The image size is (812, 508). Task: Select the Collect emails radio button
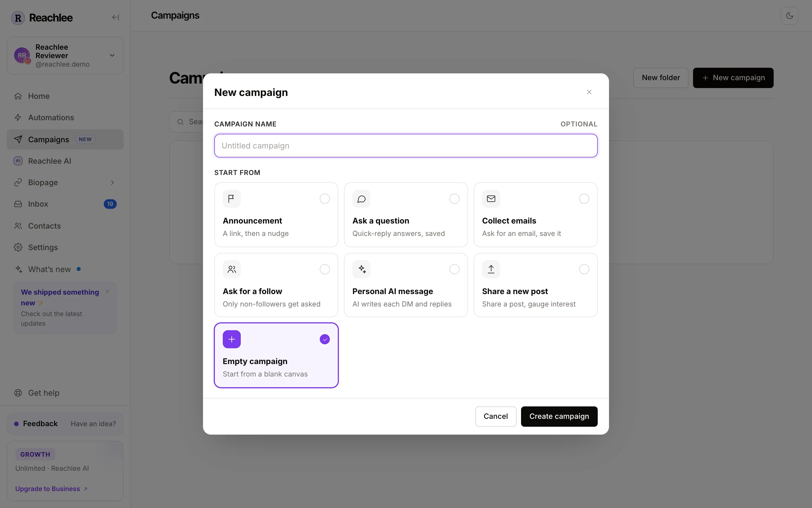(584, 199)
